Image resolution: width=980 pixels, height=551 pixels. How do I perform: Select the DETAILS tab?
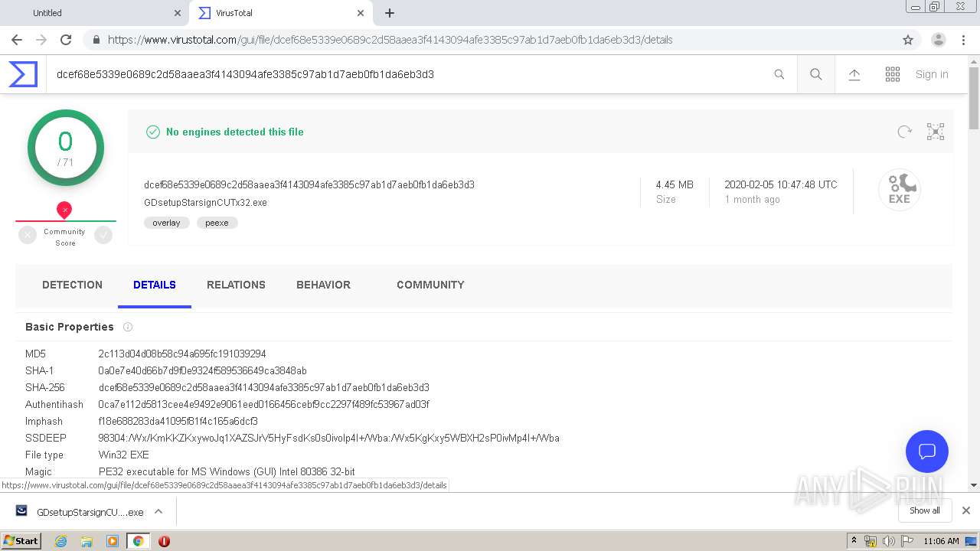155,285
